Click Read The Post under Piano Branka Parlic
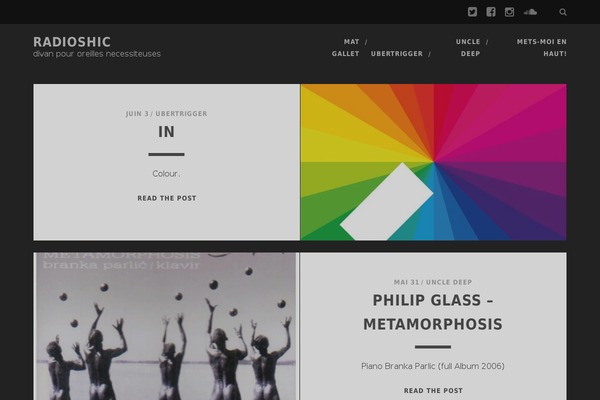 point(433,391)
